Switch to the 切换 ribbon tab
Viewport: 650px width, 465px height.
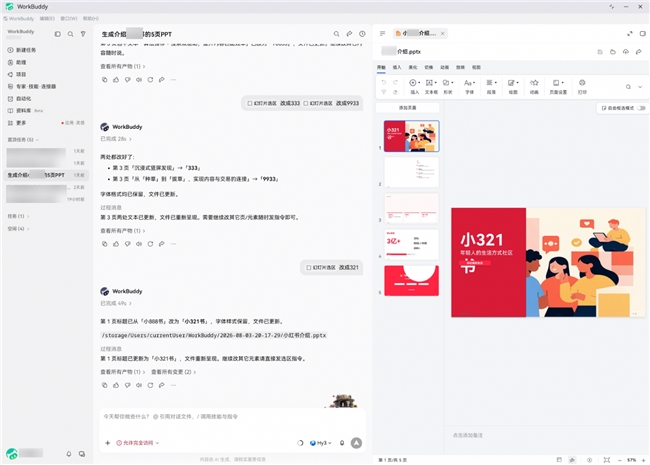(429, 67)
